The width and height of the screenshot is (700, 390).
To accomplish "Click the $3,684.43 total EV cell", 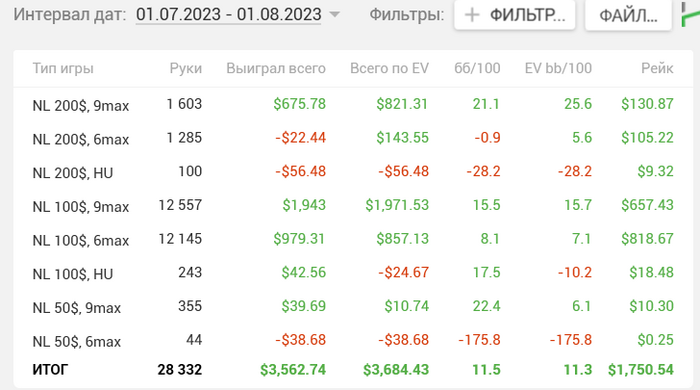I will [x=396, y=370].
